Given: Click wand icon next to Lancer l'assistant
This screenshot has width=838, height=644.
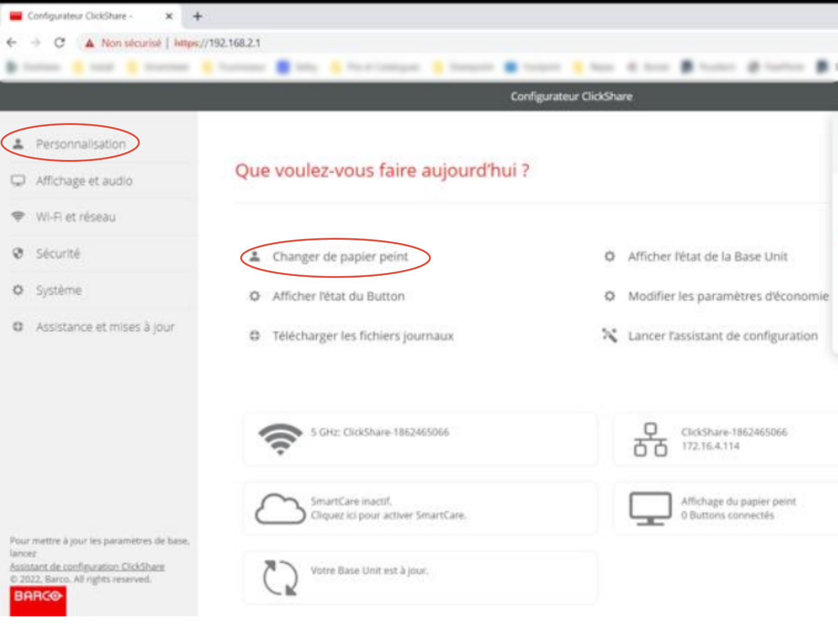Looking at the screenshot, I should tap(609, 335).
